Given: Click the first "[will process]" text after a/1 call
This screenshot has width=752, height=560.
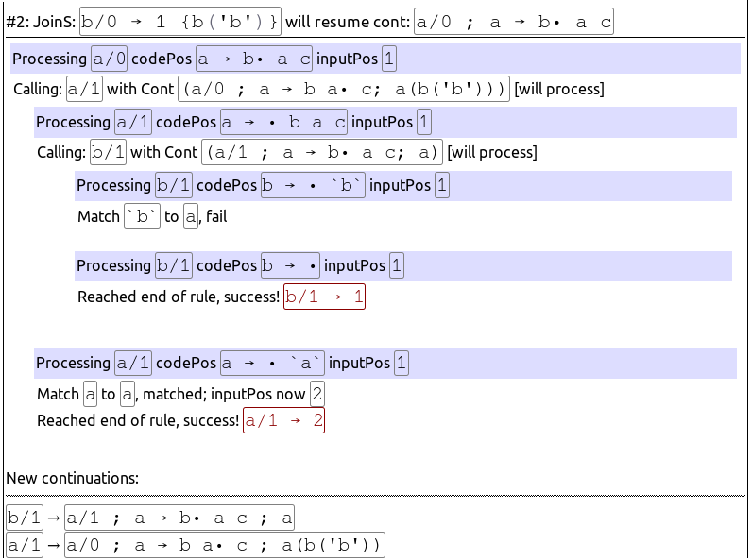Looking at the screenshot, I should click(x=559, y=90).
